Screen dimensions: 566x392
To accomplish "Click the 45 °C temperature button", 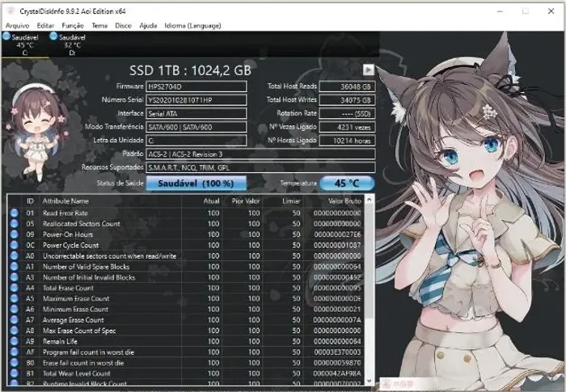I will point(347,183).
